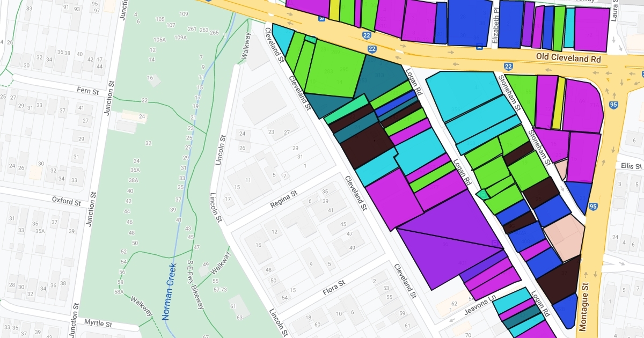Click the Fern St street label
The height and width of the screenshot is (338, 644).
click(88, 92)
